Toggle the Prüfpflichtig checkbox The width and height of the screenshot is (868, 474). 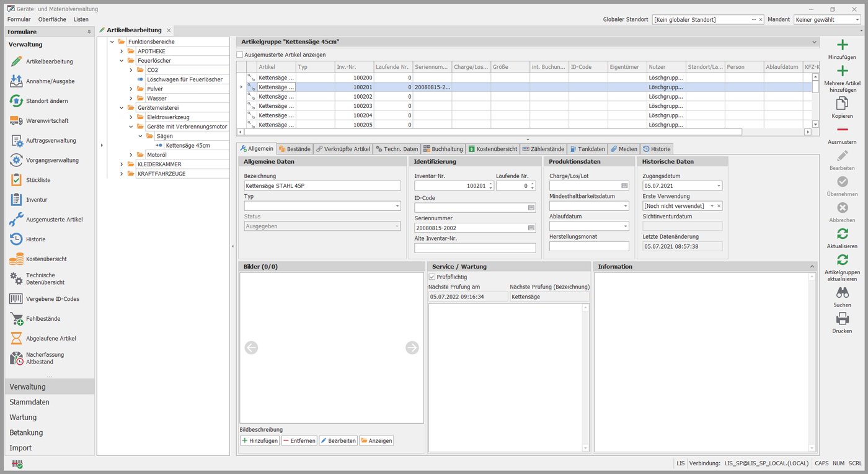(x=432, y=277)
